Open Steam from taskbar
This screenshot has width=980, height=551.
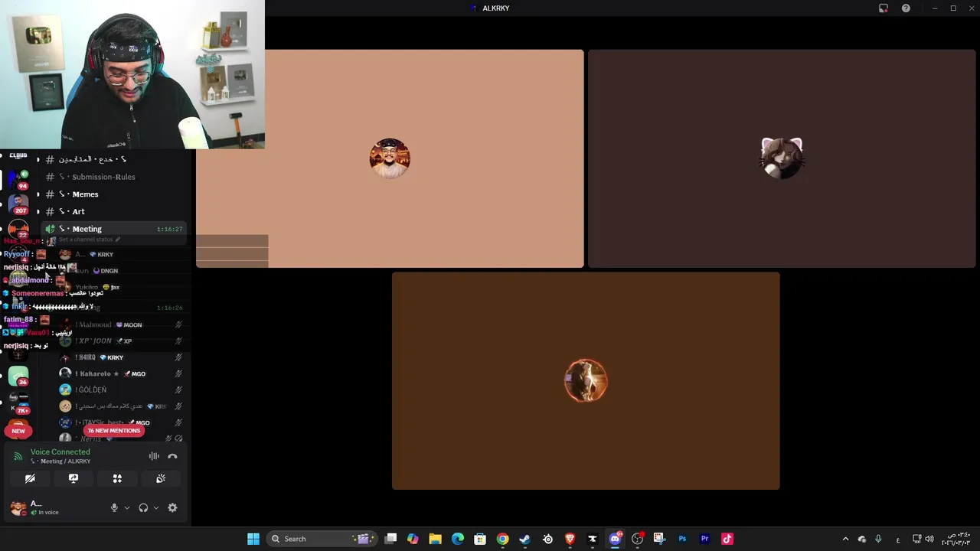click(x=524, y=539)
